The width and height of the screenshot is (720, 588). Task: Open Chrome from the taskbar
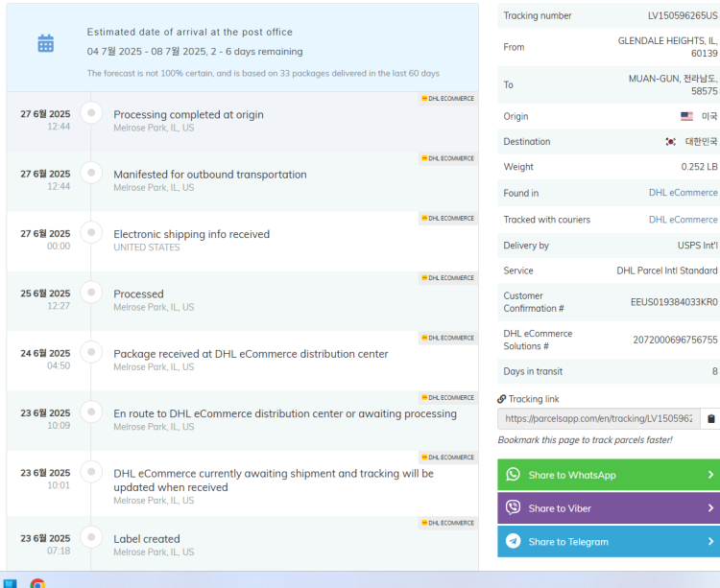tap(37, 583)
